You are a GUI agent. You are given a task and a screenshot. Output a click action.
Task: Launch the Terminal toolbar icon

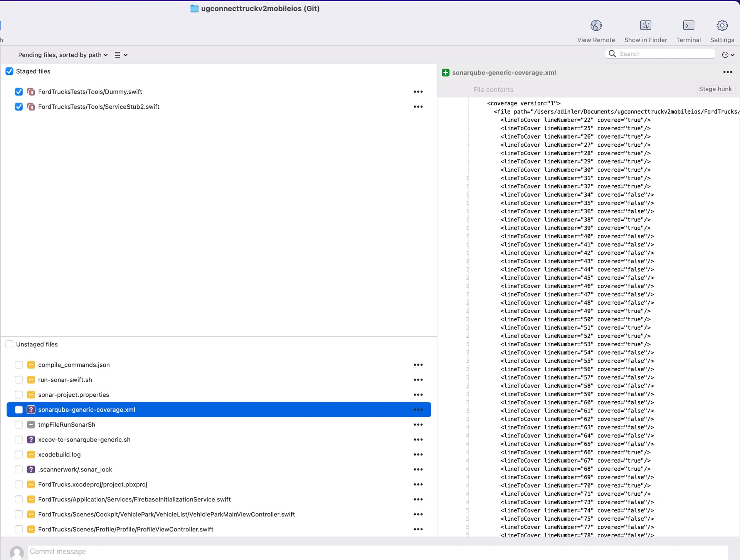click(x=688, y=26)
